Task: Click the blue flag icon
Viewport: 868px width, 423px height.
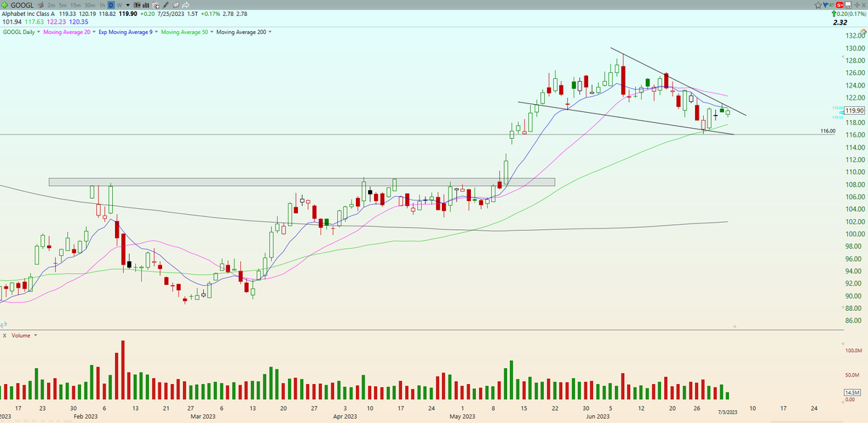Action: click(x=826, y=5)
